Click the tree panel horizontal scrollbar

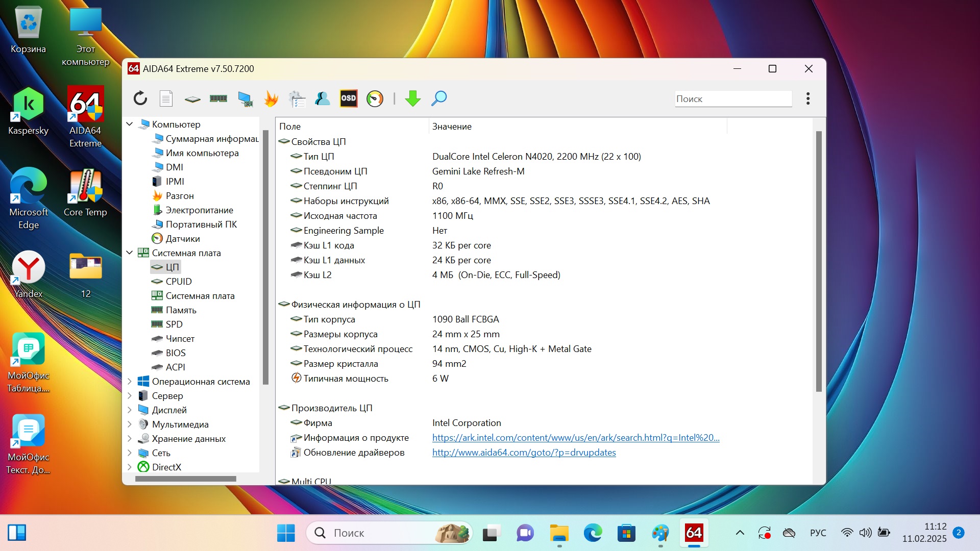[186, 479]
